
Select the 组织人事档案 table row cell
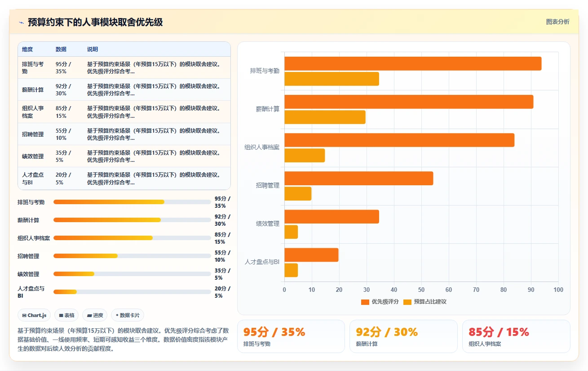pos(35,112)
